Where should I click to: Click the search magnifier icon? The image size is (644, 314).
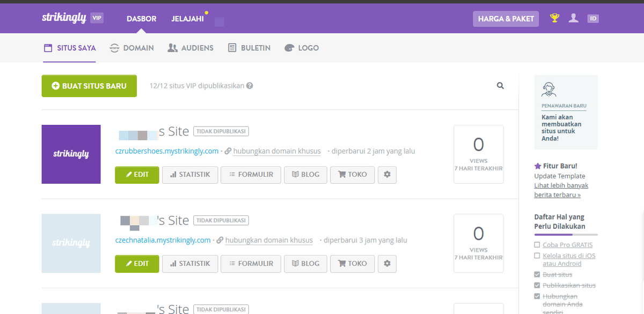(x=500, y=85)
